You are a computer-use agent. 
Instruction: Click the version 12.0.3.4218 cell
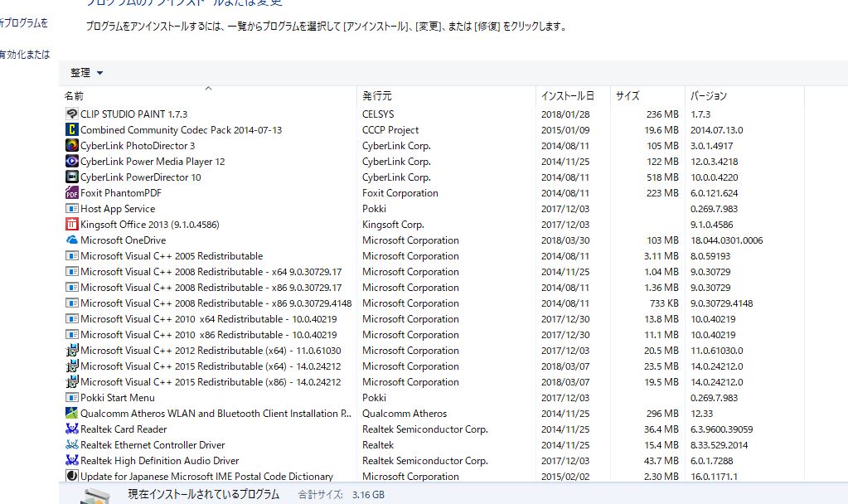714,161
